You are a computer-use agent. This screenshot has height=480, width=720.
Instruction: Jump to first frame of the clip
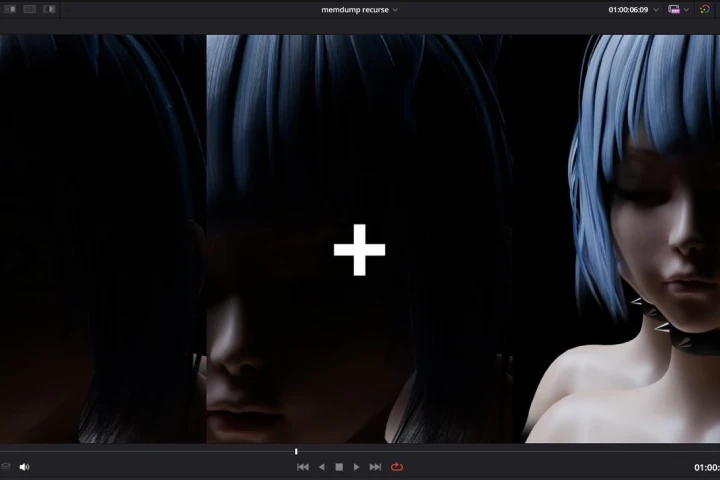point(303,467)
